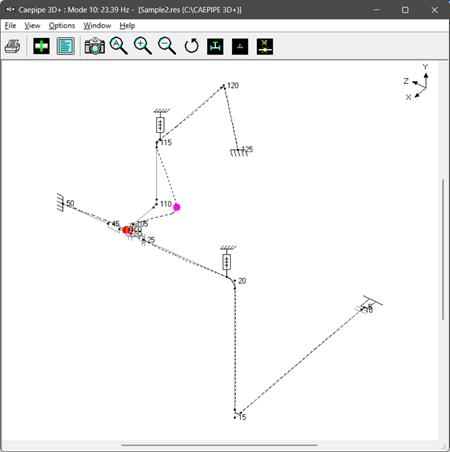Click the yellow X animation toolbar icon
450x452 pixels.
tap(265, 46)
